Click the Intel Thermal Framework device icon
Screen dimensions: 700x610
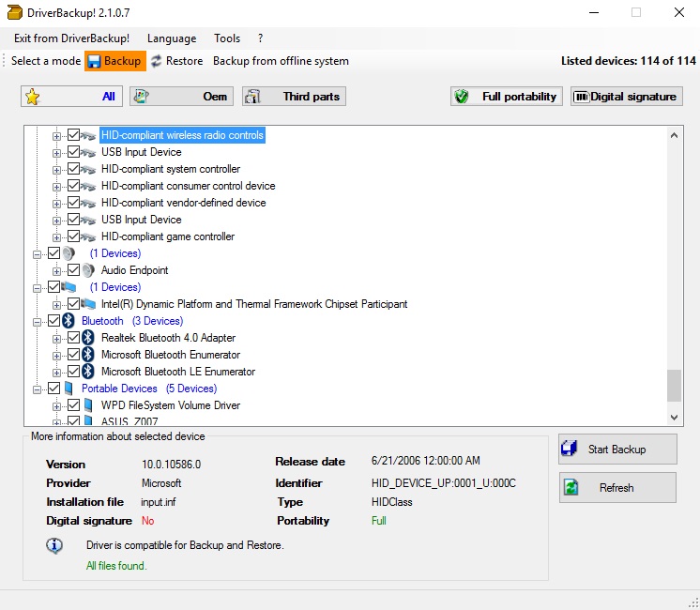[x=88, y=304]
